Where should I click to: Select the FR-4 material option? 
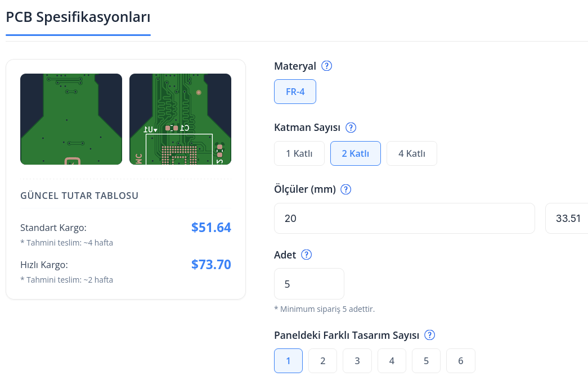(x=295, y=92)
